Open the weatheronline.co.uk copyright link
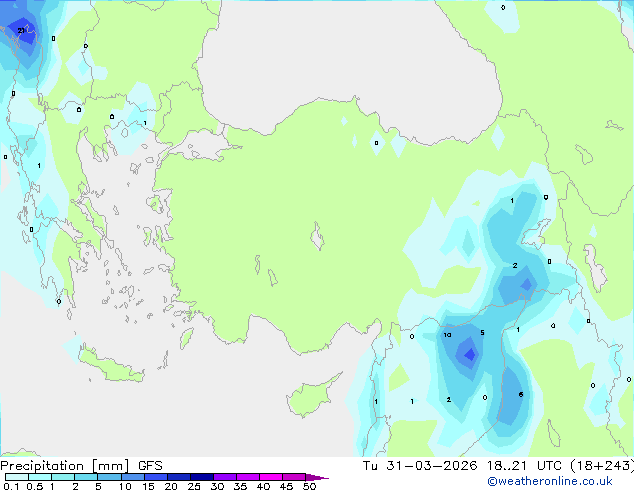The width and height of the screenshot is (634, 490). 550,481
